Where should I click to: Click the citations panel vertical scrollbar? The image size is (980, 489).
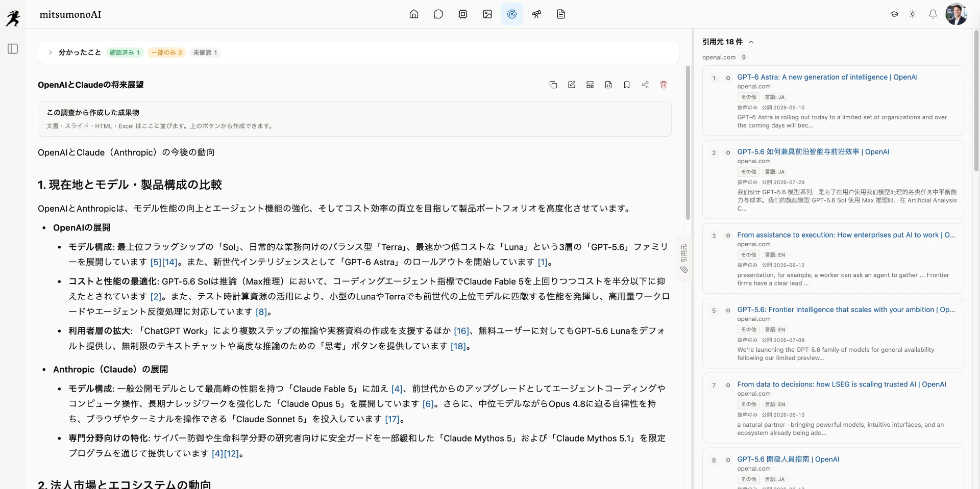click(x=976, y=101)
